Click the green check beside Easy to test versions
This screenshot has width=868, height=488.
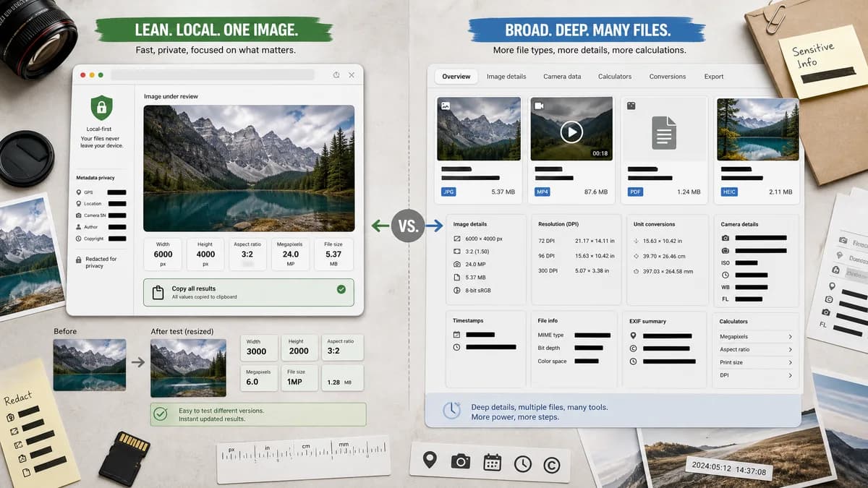point(161,414)
